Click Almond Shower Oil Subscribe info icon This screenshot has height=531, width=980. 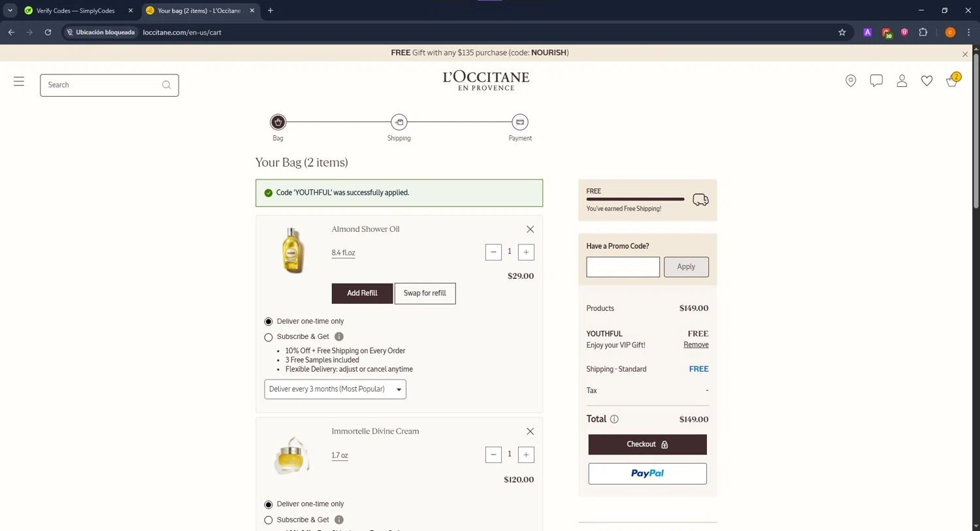point(339,337)
